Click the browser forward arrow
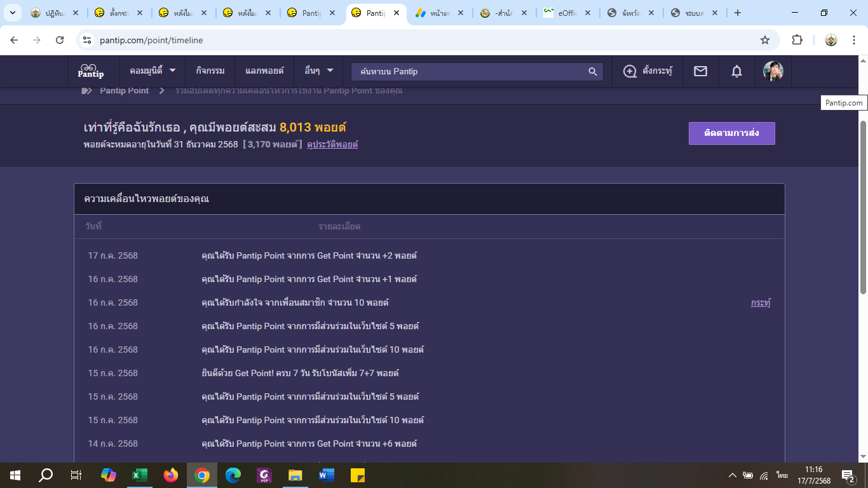This screenshot has height=488, width=868. 37,40
